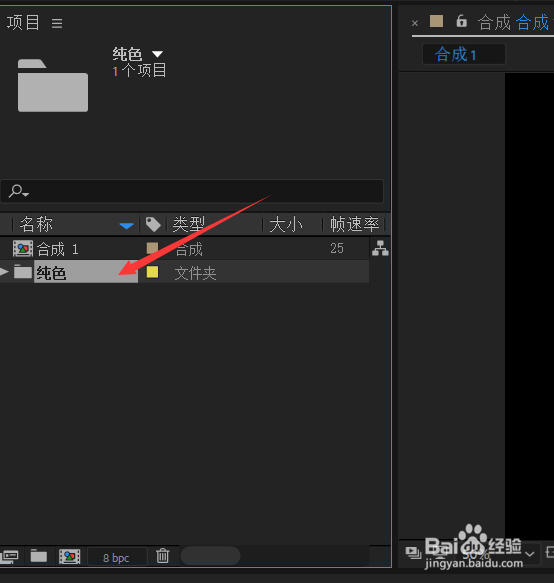This screenshot has height=583, width=554.
Task: Sort by the 类型 column header
Action: click(x=189, y=224)
